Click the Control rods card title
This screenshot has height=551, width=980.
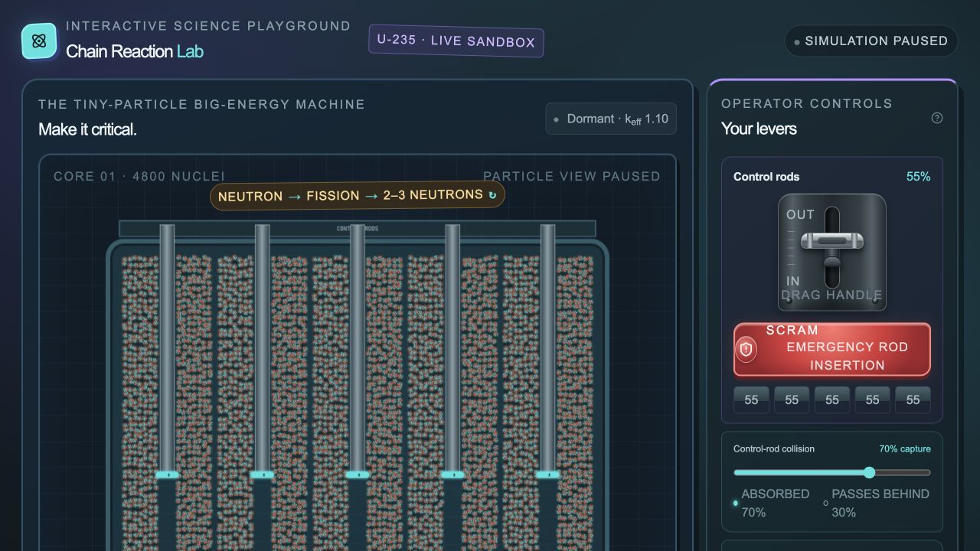click(766, 177)
